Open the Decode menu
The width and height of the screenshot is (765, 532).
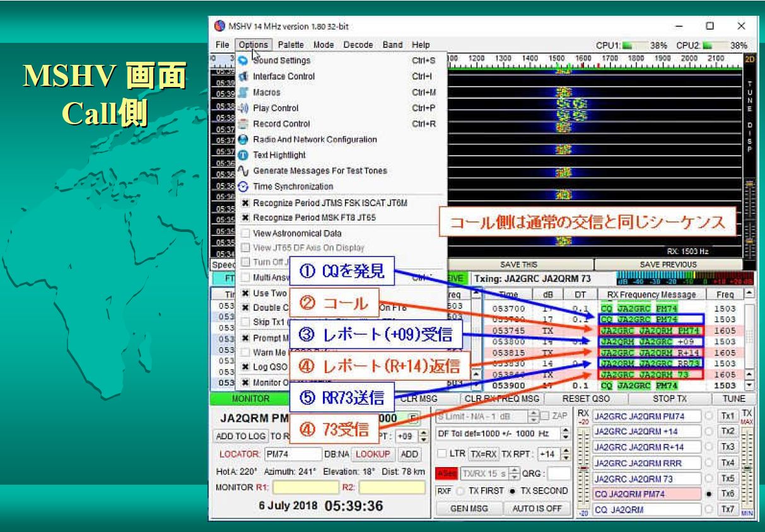[x=358, y=45]
